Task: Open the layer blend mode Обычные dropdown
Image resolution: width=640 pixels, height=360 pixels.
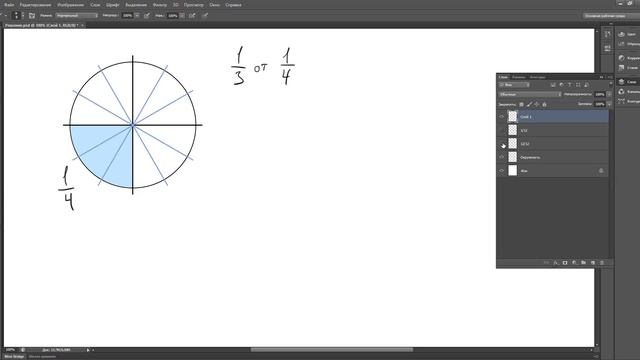Action: 530,94
